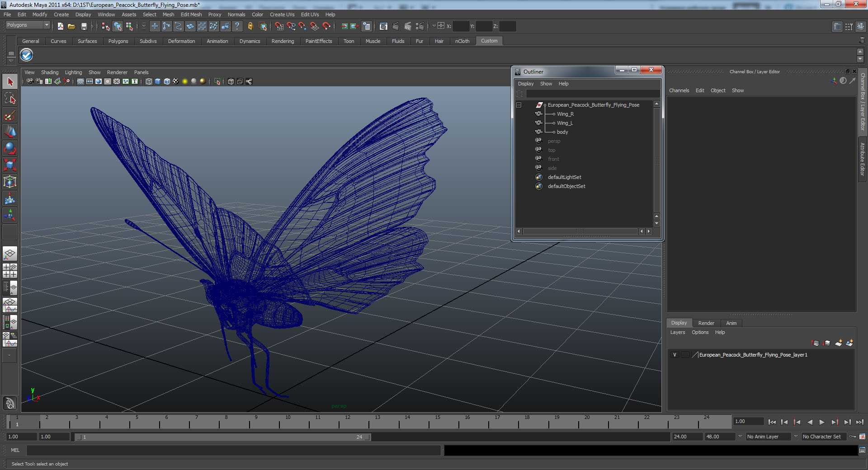Toggle wireframe display in viewport toolbar
This screenshot has width=868, height=470.
coord(149,81)
